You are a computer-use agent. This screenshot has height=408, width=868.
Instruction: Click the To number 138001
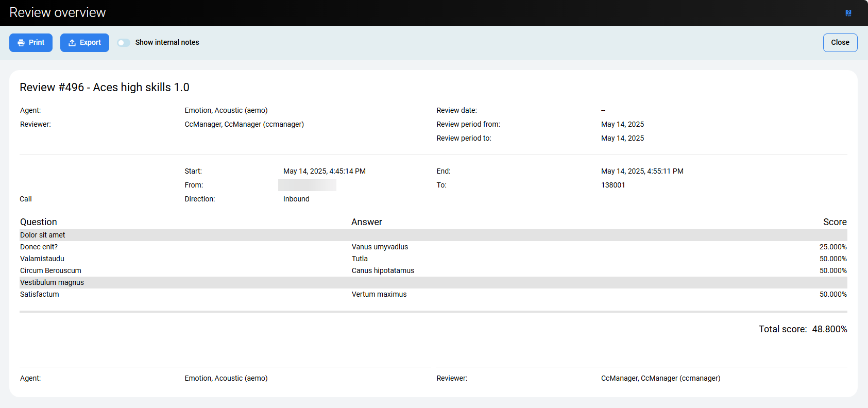coord(613,185)
